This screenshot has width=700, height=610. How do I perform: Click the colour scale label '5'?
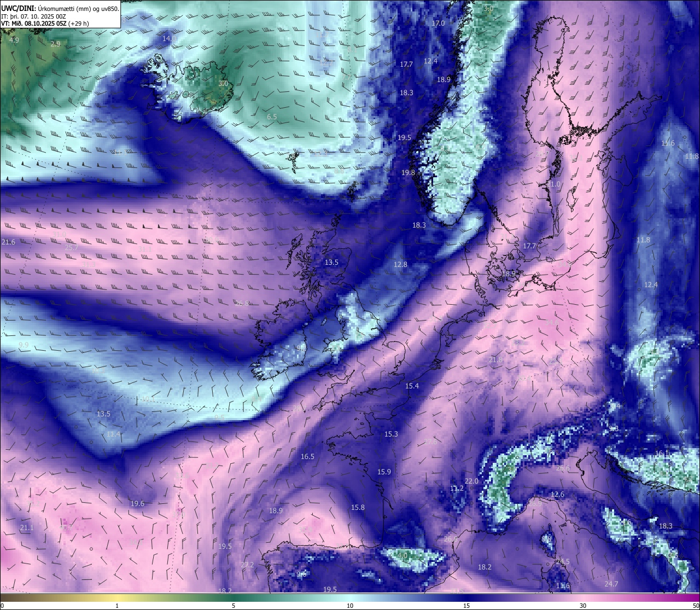pos(234,606)
